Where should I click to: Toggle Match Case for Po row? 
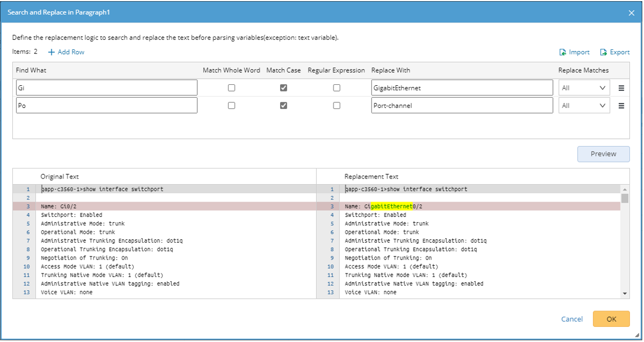(x=284, y=106)
